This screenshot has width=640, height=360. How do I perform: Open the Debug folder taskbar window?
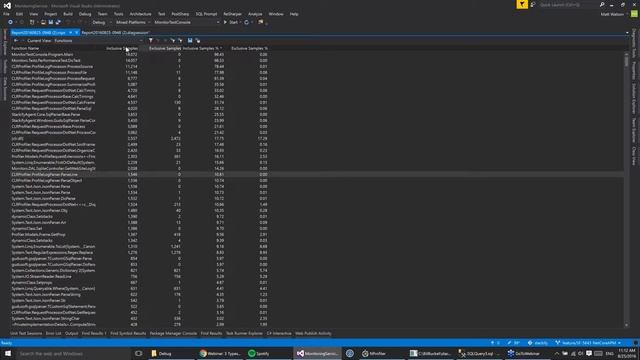[171, 353]
